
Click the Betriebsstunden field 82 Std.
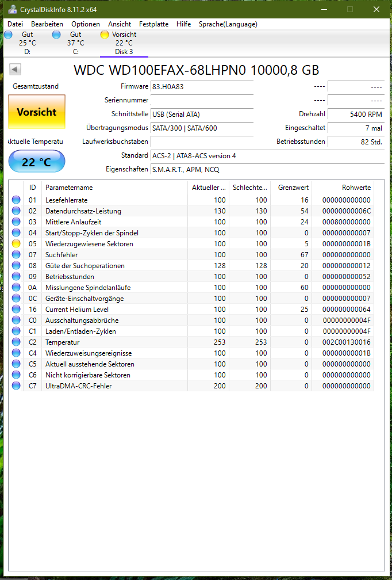pyautogui.click(x=356, y=142)
